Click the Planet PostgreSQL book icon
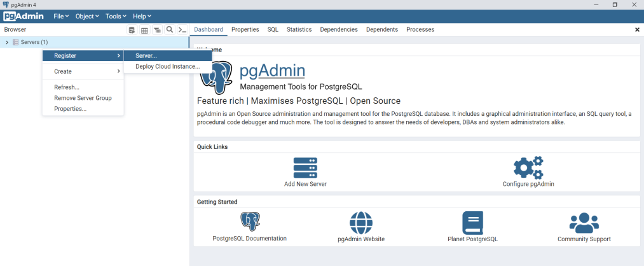This screenshot has width=644, height=266. click(x=473, y=223)
